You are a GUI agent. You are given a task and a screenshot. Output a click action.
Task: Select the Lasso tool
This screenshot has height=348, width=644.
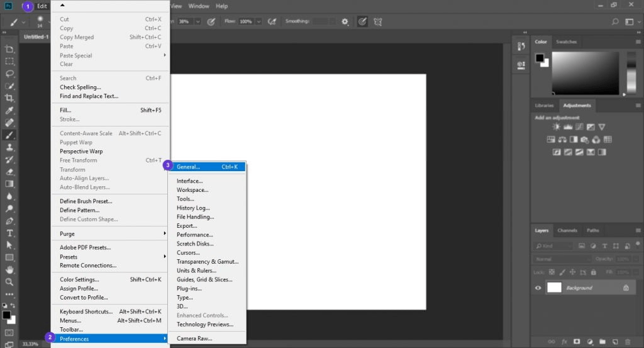pyautogui.click(x=9, y=73)
